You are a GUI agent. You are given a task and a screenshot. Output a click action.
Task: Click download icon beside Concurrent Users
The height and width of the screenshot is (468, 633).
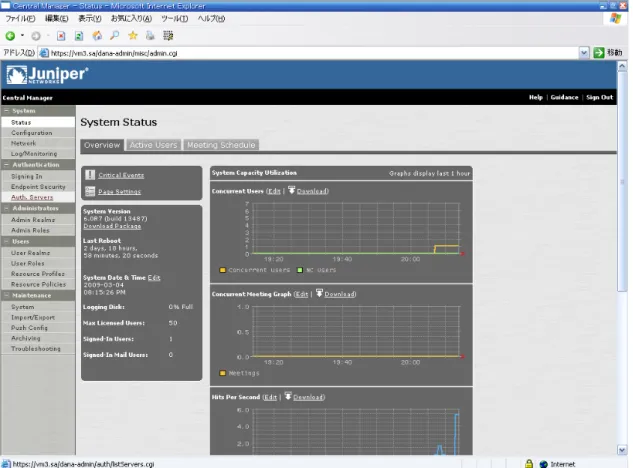(x=291, y=190)
